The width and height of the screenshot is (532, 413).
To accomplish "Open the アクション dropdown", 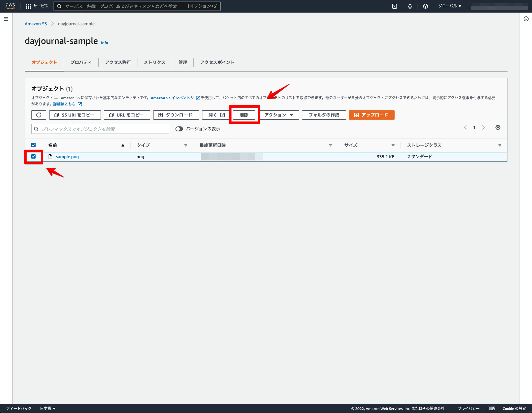I will click(x=279, y=115).
